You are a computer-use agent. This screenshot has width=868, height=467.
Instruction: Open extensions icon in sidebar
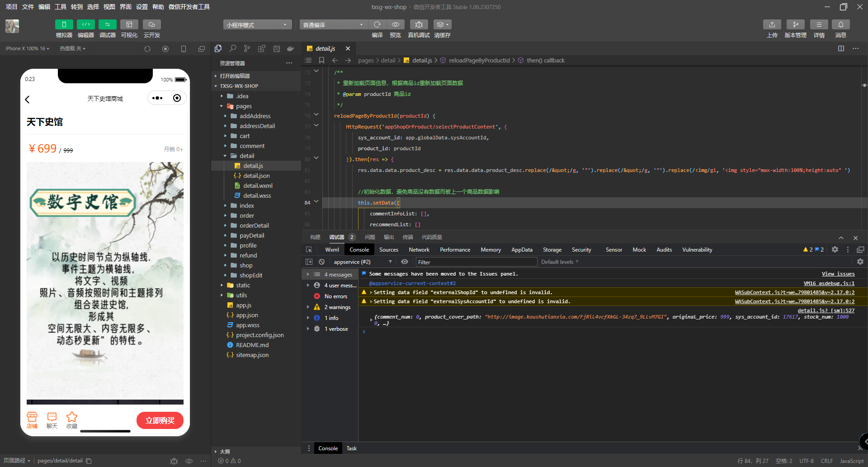click(261, 48)
